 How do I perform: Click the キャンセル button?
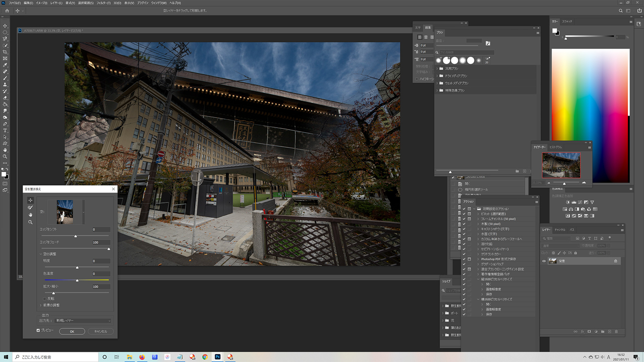[101, 331]
